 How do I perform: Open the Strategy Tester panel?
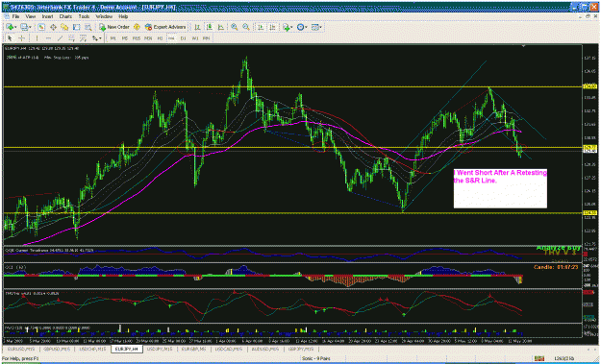88,27
